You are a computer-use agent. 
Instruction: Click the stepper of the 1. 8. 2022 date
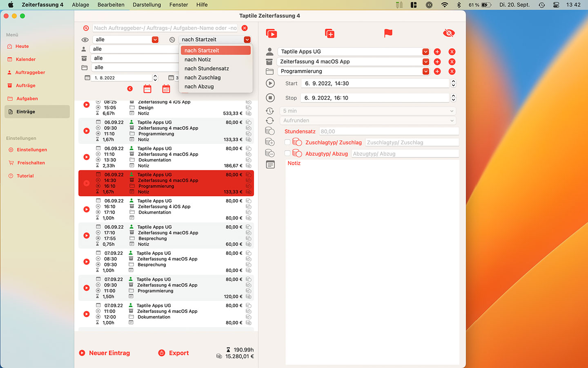(x=155, y=78)
